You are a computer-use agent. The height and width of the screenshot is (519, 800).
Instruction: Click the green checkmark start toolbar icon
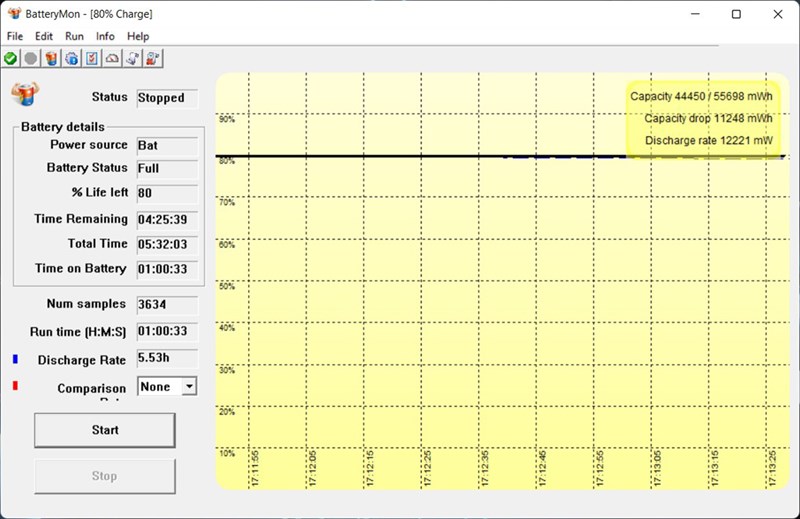(10, 59)
